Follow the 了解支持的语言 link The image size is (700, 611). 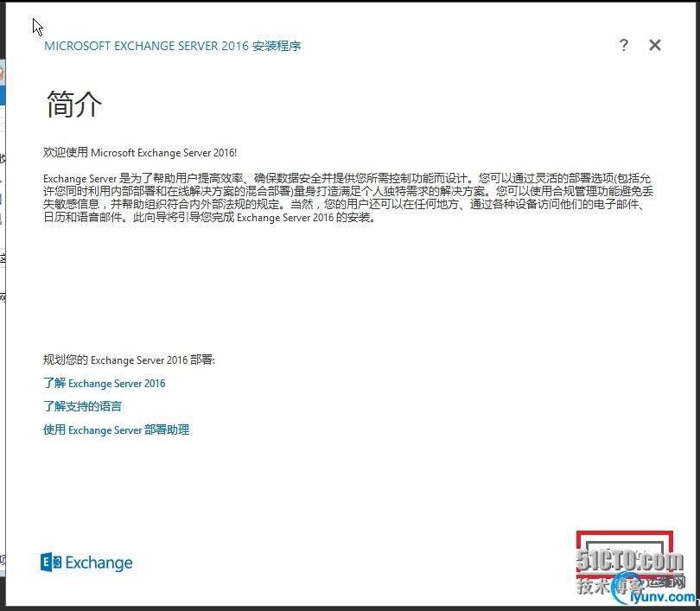tap(82, 406)
